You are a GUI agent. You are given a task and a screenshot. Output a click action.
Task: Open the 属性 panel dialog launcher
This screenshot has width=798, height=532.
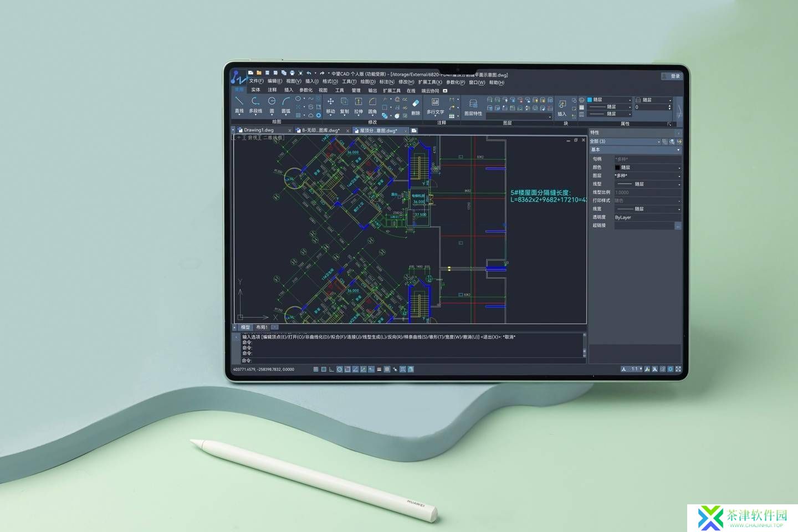[669, 124]
